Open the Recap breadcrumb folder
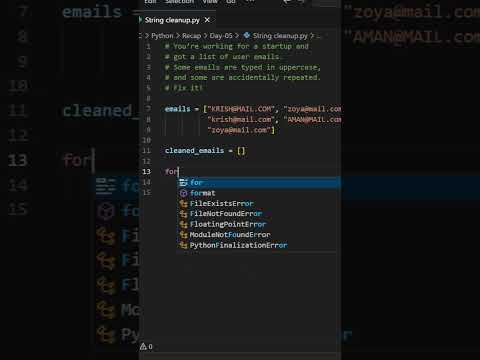Screen dimensions: 480x360 tap(191, 36)
